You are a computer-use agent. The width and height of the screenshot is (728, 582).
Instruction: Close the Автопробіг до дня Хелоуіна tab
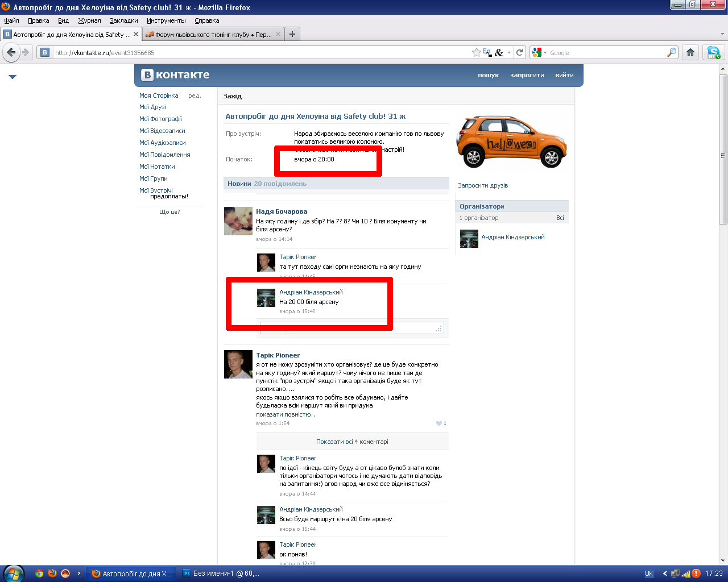(x=136, y=34)
